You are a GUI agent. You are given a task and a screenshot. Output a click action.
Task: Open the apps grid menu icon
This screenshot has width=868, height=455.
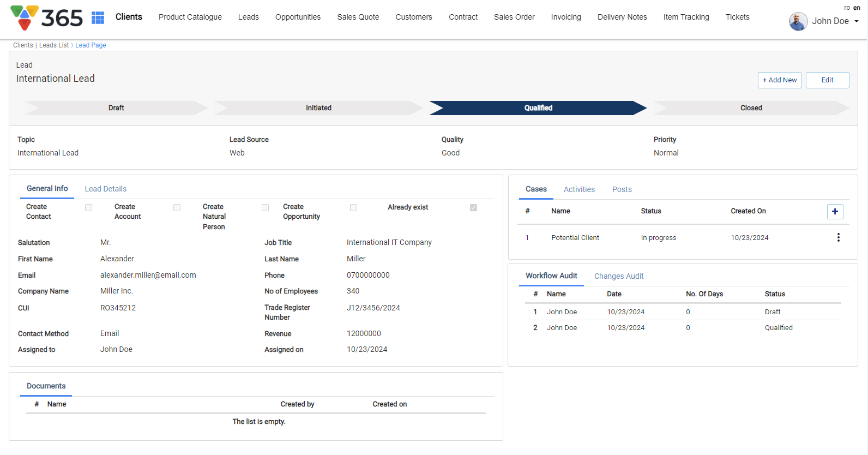coord(98,17)
